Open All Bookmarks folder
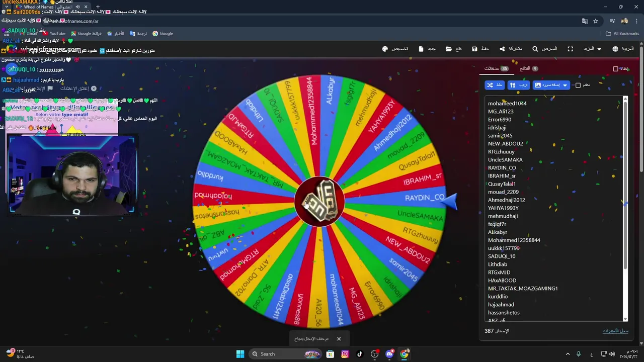Screen dimensions: 644x362 622,34
